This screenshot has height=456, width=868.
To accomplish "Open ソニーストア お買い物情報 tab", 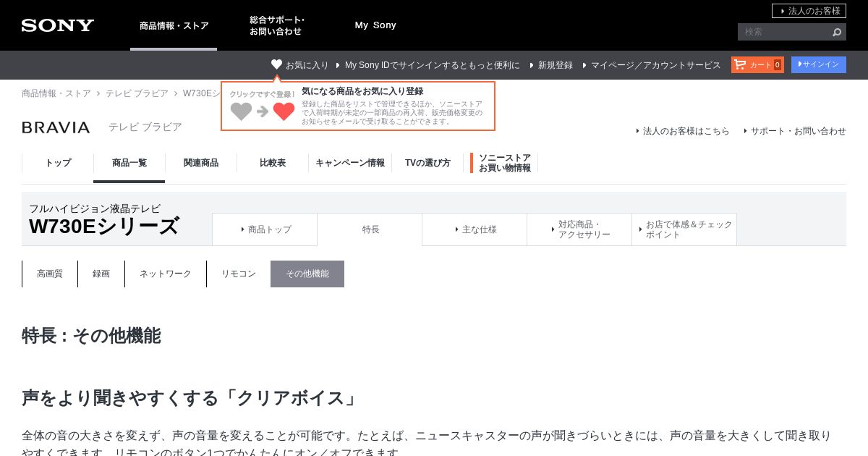I will coord(504,163).
